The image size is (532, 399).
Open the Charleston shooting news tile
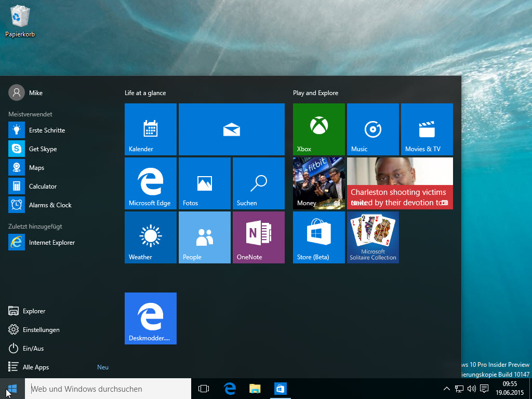[400, 183]
